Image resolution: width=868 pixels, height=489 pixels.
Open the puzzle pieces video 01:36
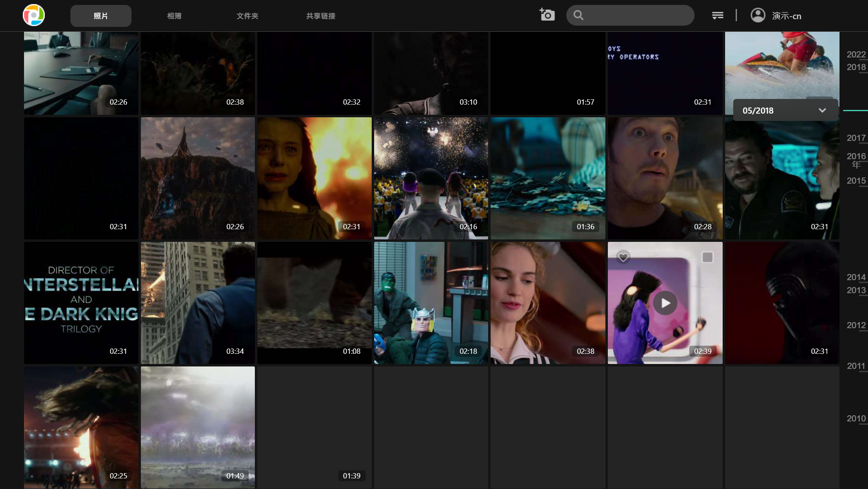[548, 178]
